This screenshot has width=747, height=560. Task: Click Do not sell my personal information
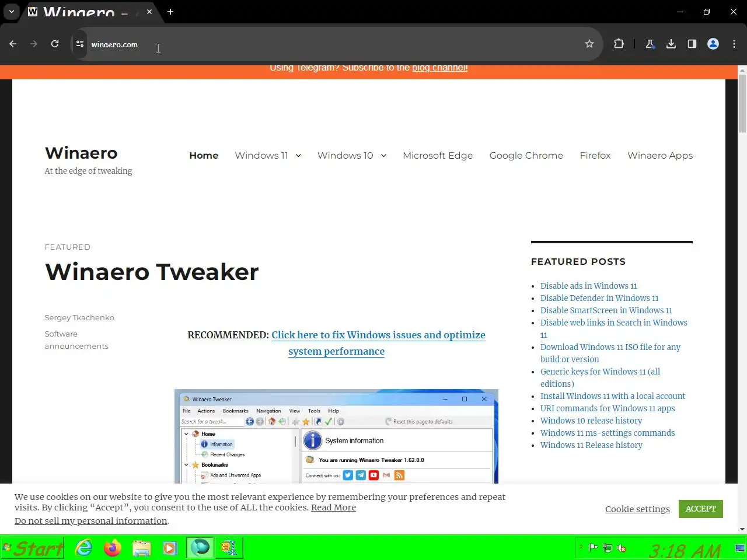pos(91,521)
